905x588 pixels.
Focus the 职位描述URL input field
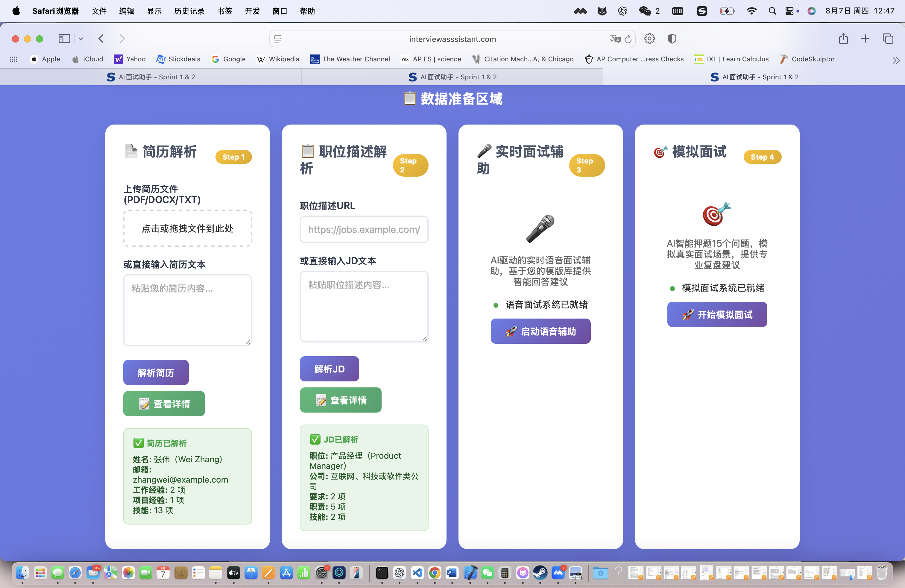pos(364,229)
